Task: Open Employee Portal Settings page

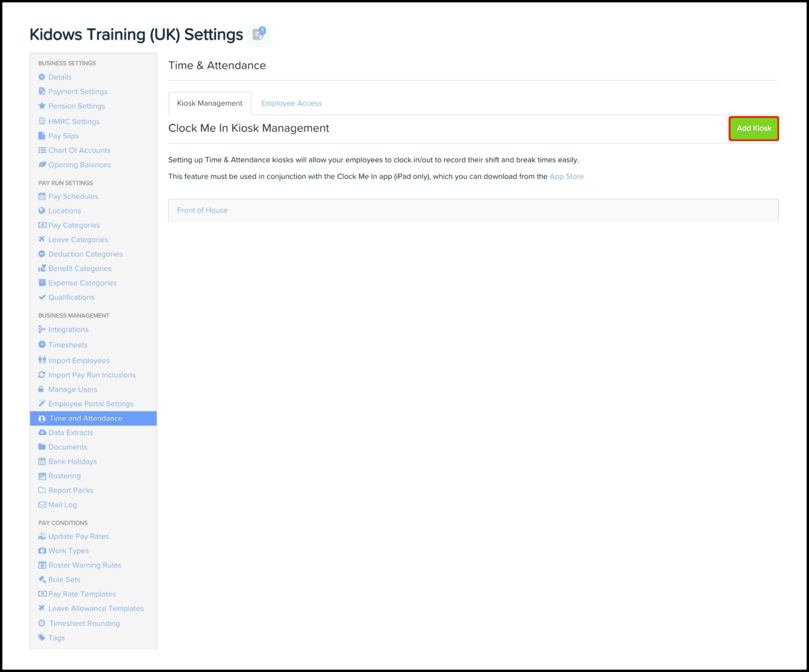Action: click(x=91, y=404)
